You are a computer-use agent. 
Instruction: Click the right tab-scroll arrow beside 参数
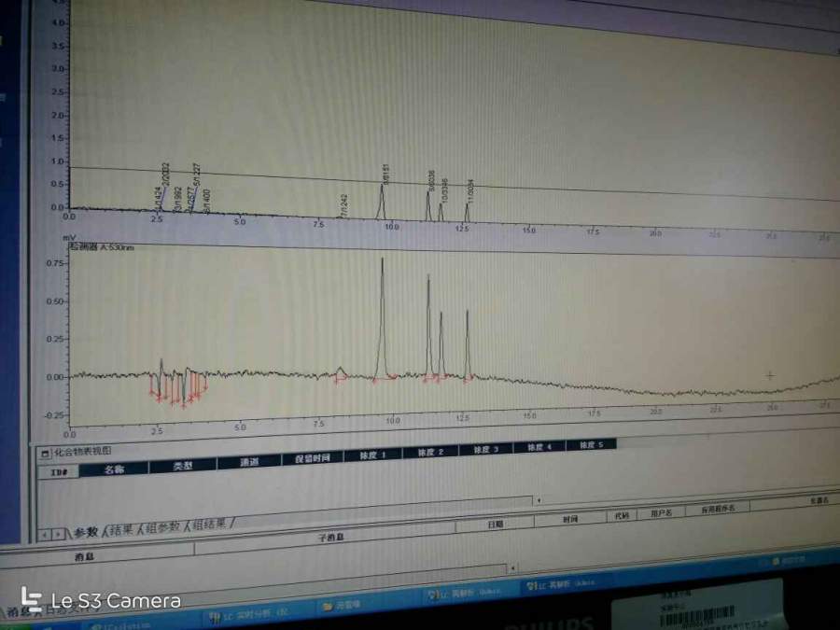(58, 534)
